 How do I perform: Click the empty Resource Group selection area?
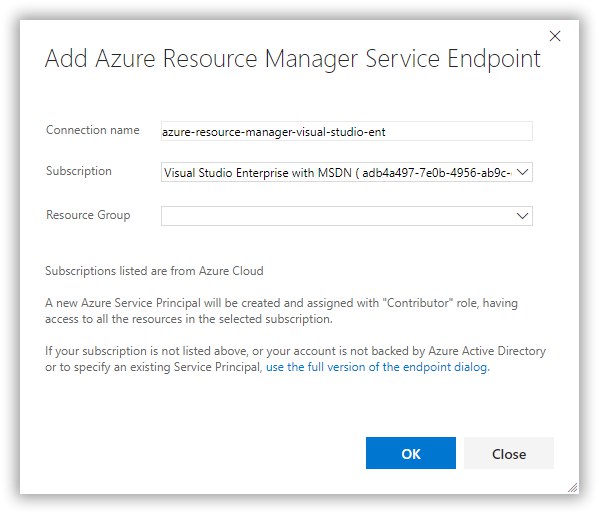coord(338,216)
